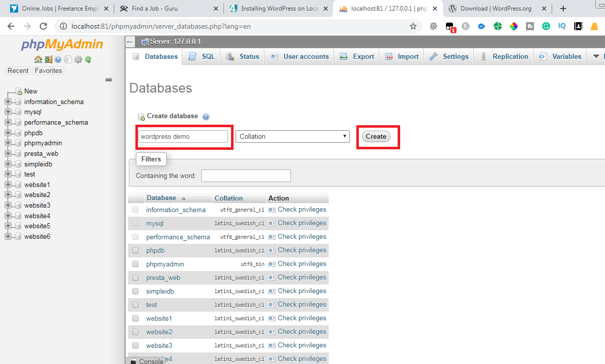Image resolution: width=605 pixels, height=364 pixels.
Task: Open the website5 database in sidebar
Action: [x=37, y=226]
